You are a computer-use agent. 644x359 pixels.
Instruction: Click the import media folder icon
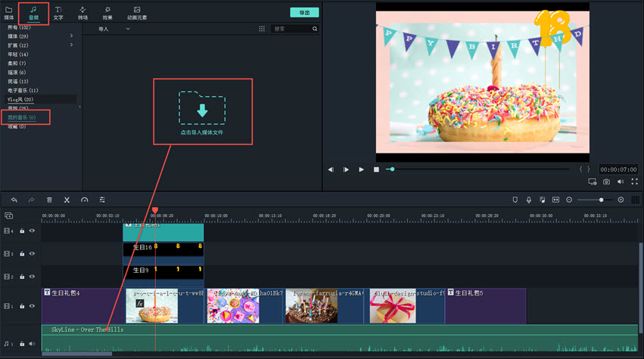click(x=202, y=108)
